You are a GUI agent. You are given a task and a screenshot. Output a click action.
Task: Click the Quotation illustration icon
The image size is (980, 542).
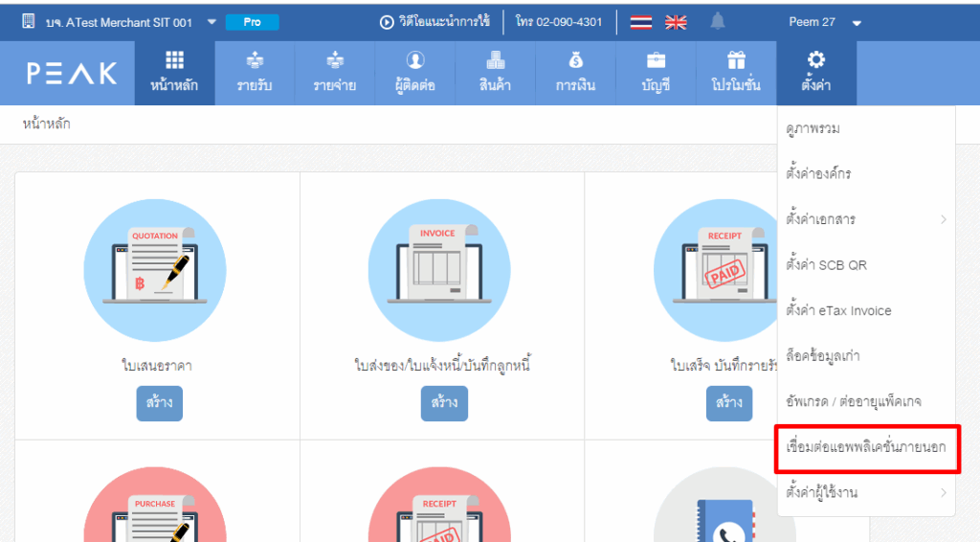155,270
